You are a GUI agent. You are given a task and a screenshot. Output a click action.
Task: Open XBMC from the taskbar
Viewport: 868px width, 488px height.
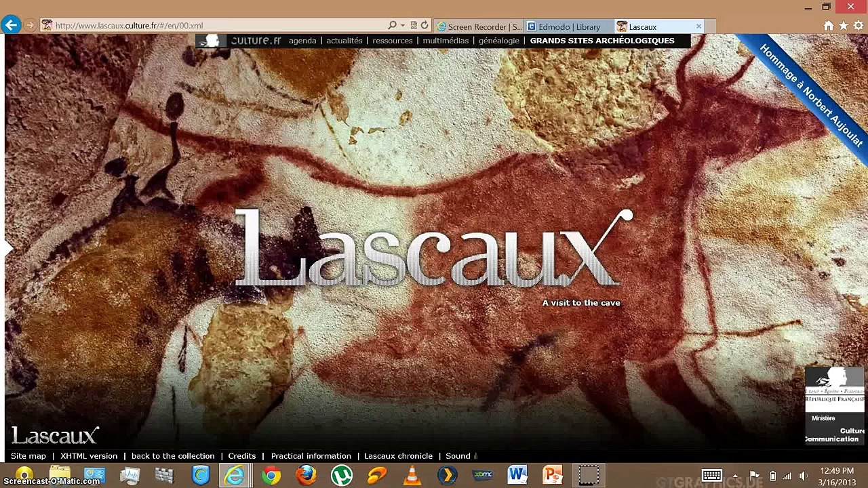point(482,476)
